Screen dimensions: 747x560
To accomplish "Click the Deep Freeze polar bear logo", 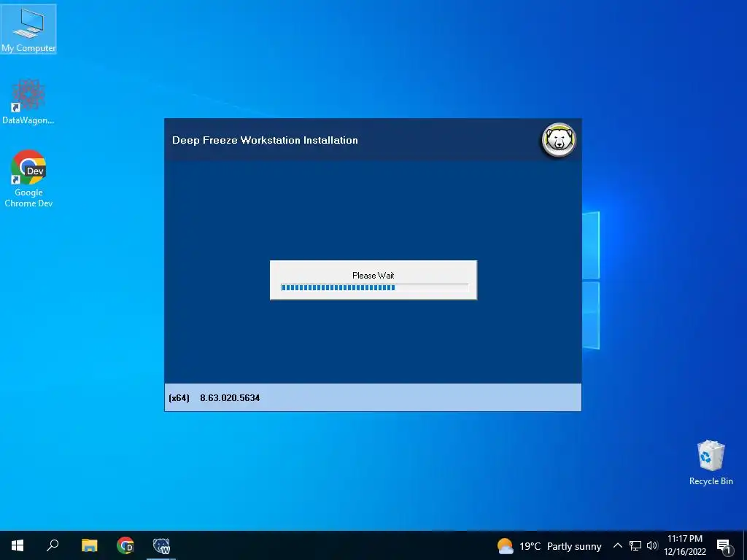I will click(x=559, y=139).
